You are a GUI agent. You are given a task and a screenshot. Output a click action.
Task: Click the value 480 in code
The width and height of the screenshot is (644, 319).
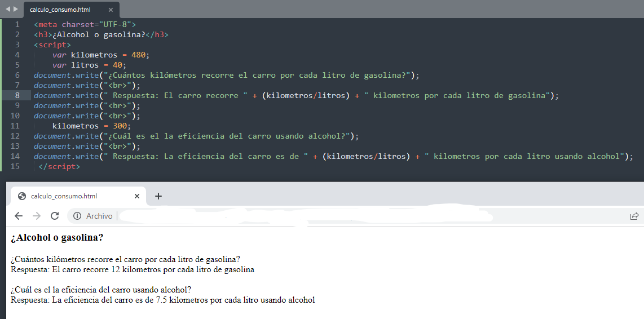[x=138, y=55]
